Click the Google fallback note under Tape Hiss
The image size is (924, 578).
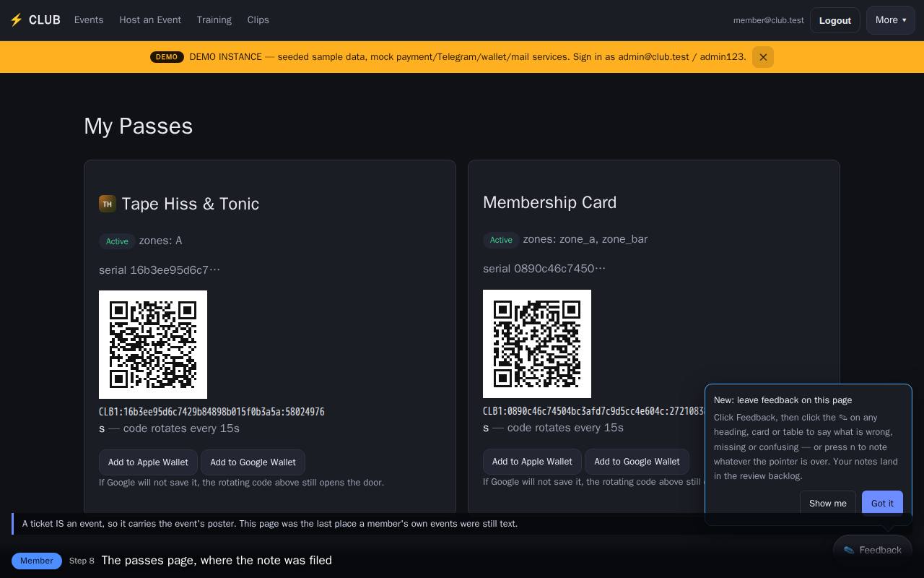(x=241, y=483)
